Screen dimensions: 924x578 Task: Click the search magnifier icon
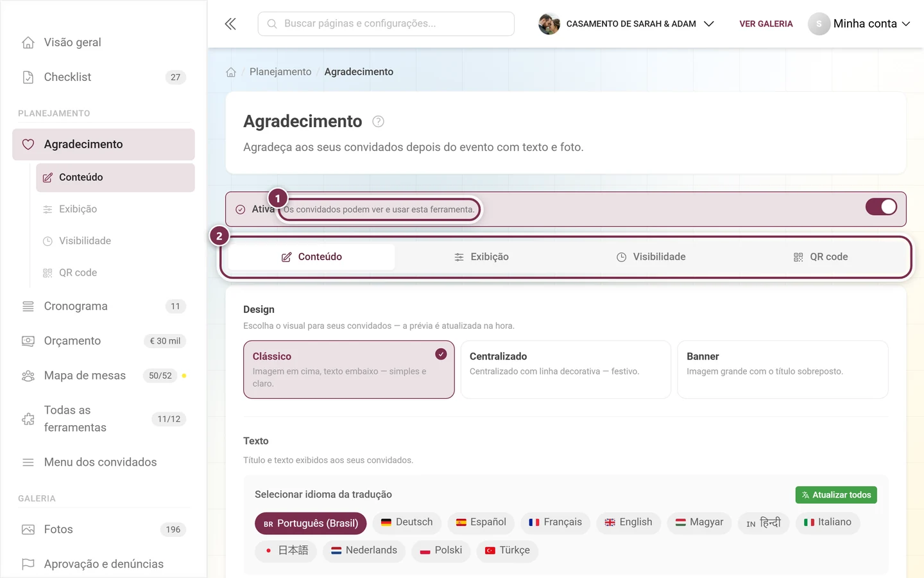[x=272, y=24]
